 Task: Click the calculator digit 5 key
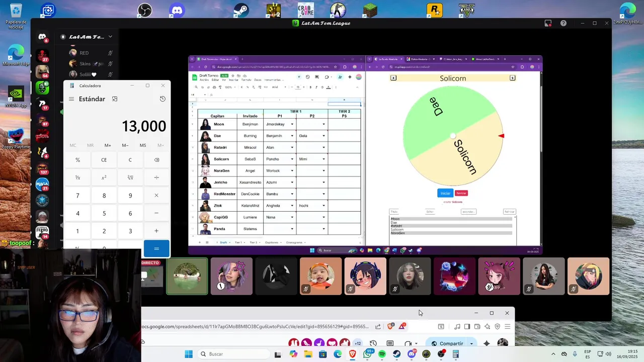click(104, 213)
